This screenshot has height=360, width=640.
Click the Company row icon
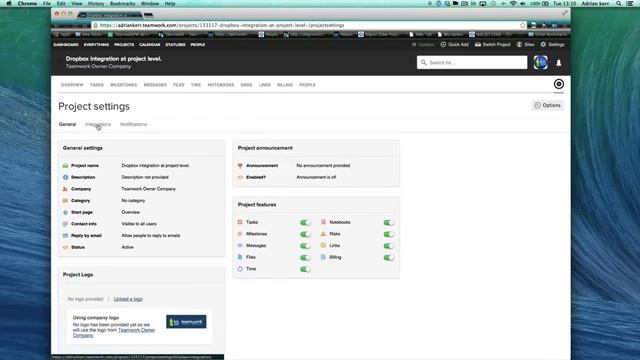tap(65, 189)
